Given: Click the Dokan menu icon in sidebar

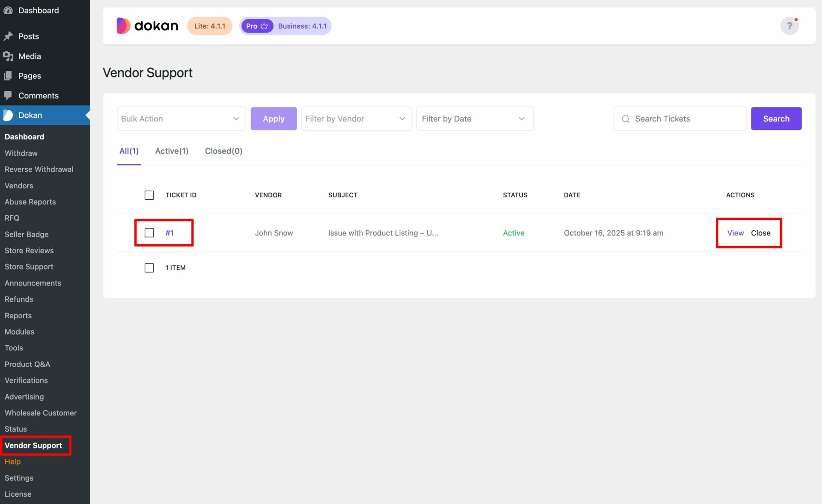Looking at the screenshot, I should click(x=8, y=115).
